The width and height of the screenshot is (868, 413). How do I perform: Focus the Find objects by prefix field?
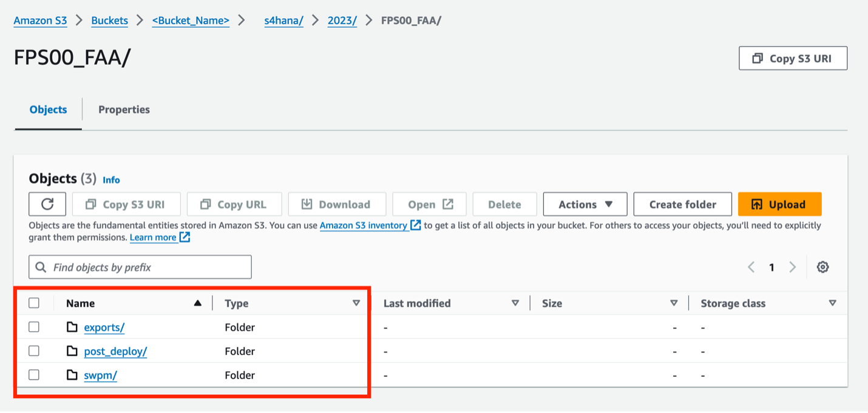click(x=140, y=267)
